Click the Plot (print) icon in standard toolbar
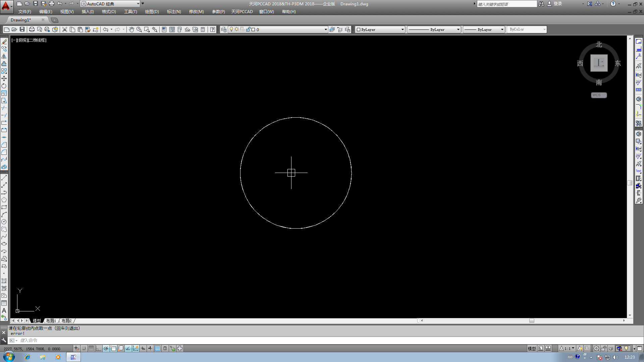Image resolution: width=644 pixels, height=362 pixels. tap(32, 29)
